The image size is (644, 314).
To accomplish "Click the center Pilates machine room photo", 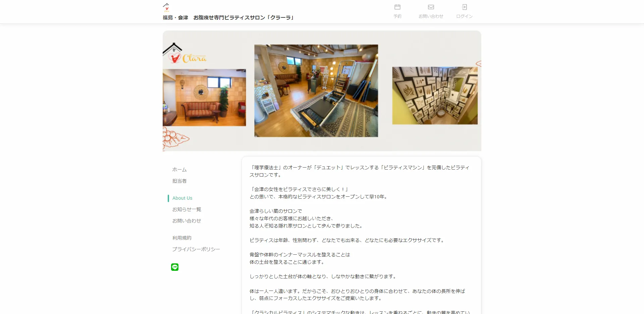I will click(x=316, y=90).
